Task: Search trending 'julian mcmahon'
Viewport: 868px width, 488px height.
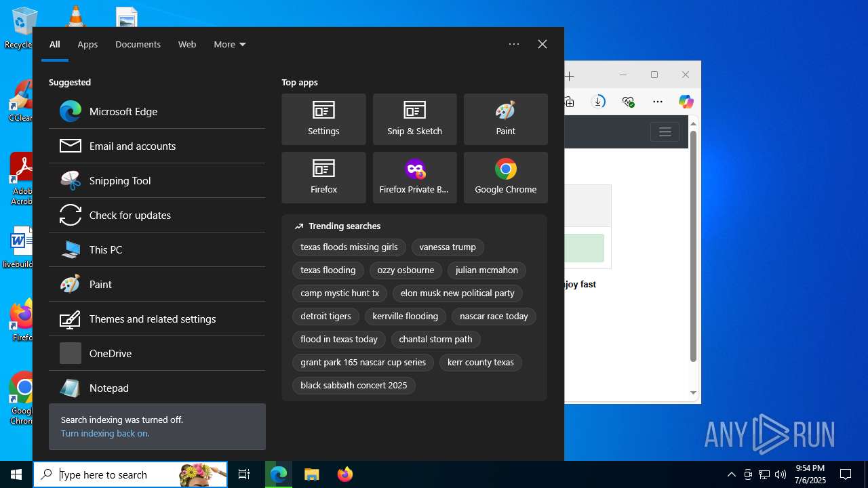Action: (x=487, y=270)
